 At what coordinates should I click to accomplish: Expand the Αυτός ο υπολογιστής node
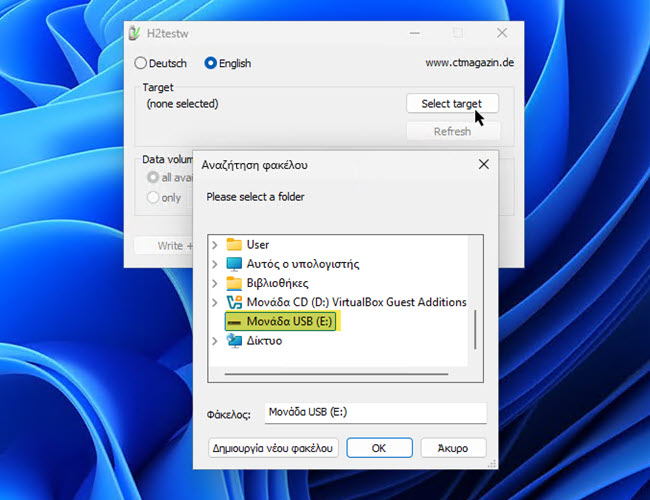pos(215,264)
